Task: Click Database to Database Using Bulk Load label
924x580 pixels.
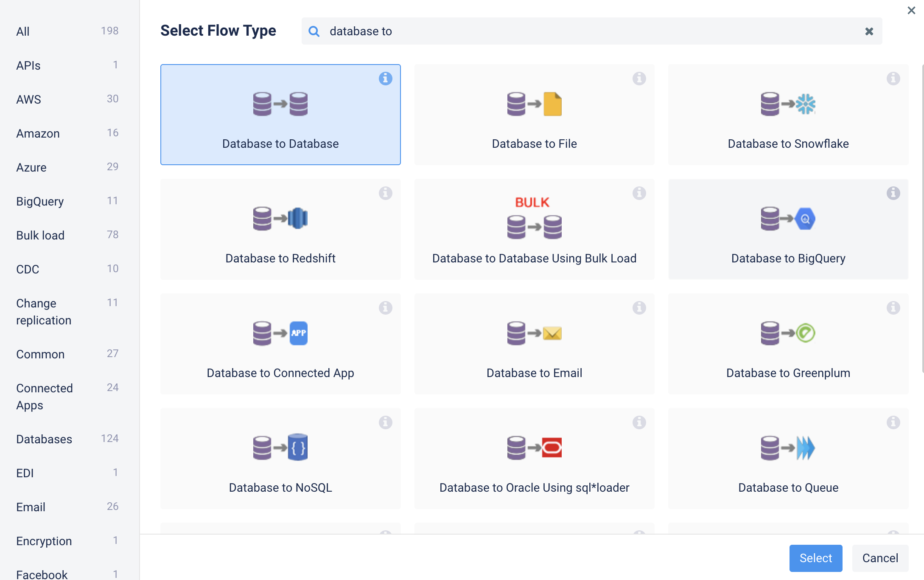Action: point(534,259)
